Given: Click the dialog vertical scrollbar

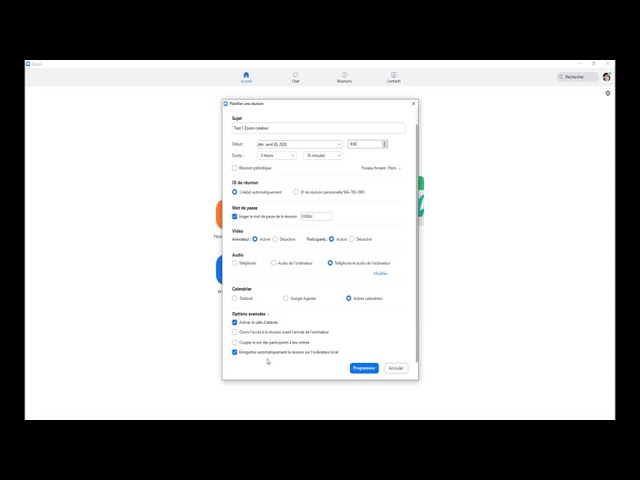Looking at the screenshot, I should 417,241.
